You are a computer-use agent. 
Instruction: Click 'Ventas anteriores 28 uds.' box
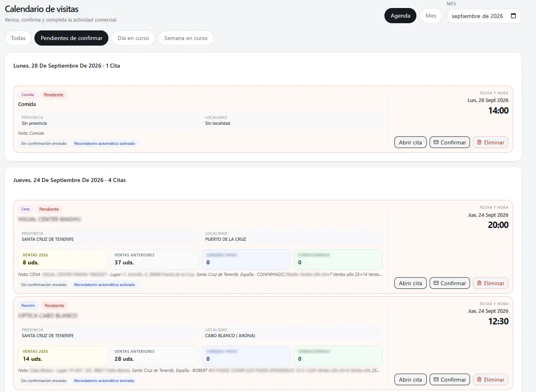(x=154, y=356)
